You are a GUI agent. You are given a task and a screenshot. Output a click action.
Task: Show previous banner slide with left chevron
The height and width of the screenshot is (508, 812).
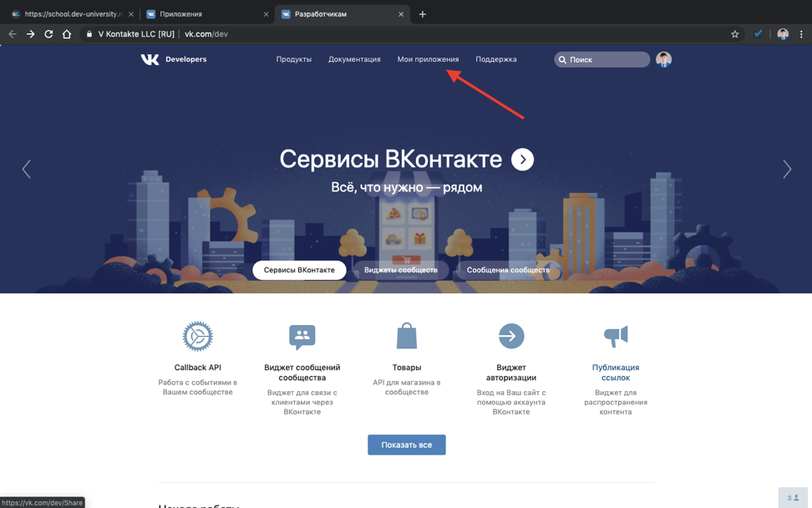tap(27, 169)
